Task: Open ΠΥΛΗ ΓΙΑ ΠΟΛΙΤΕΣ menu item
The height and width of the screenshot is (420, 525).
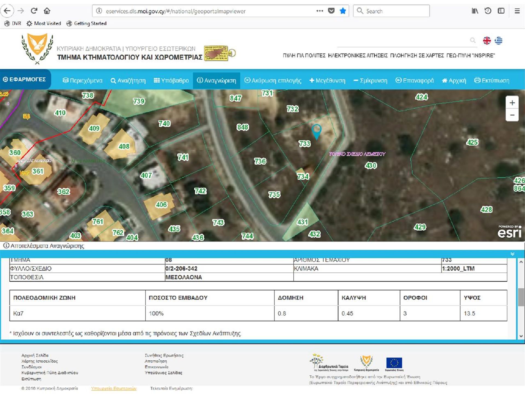Action: (304, 56)
